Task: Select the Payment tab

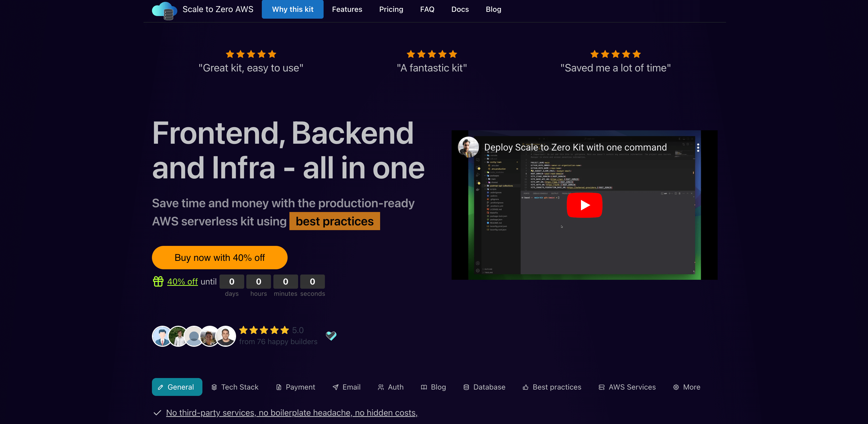Action: pyautogui.click(x=295, y=387)
